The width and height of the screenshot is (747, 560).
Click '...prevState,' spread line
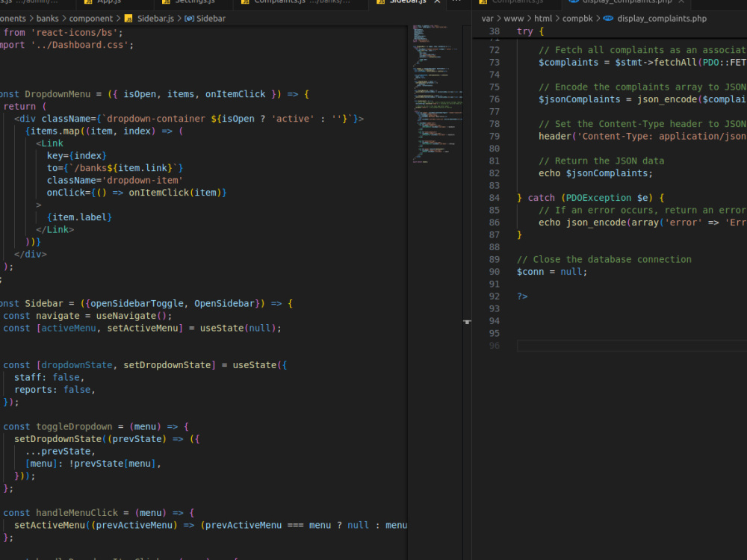(x=61, y=452)
